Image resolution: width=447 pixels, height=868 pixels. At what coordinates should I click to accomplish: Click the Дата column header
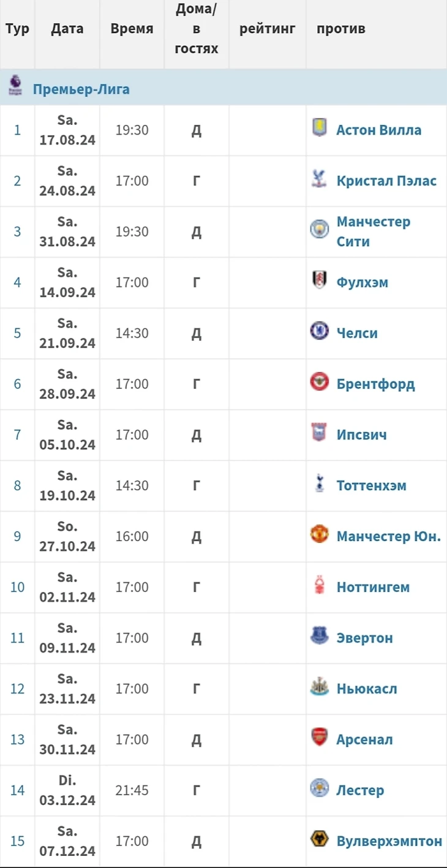click(x=67, y=29)
